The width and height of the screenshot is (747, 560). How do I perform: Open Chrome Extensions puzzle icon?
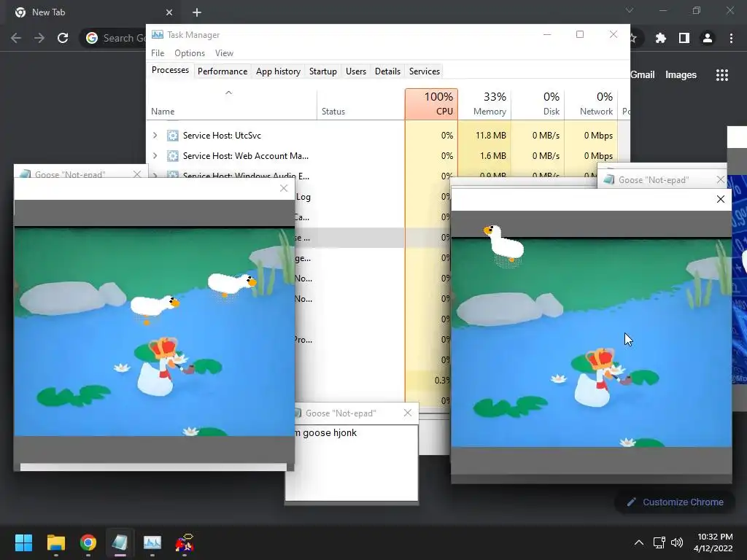[661, 38]
